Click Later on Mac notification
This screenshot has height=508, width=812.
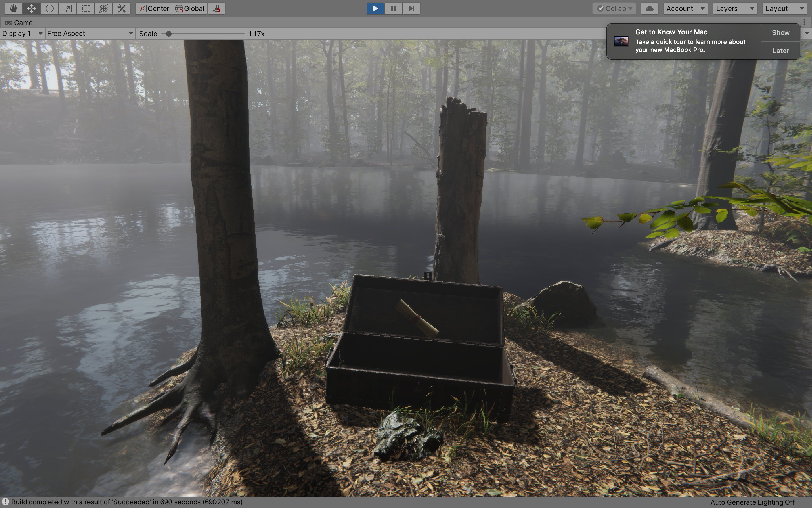780,51
